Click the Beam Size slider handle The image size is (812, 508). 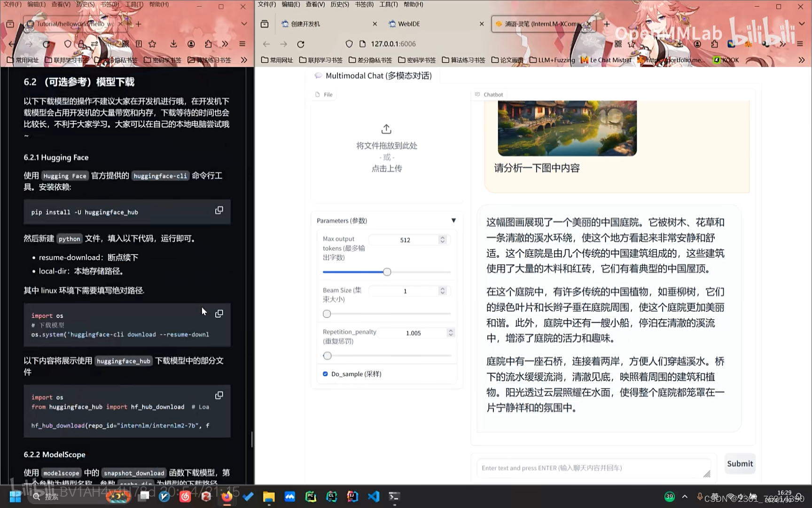pos(327,314)
